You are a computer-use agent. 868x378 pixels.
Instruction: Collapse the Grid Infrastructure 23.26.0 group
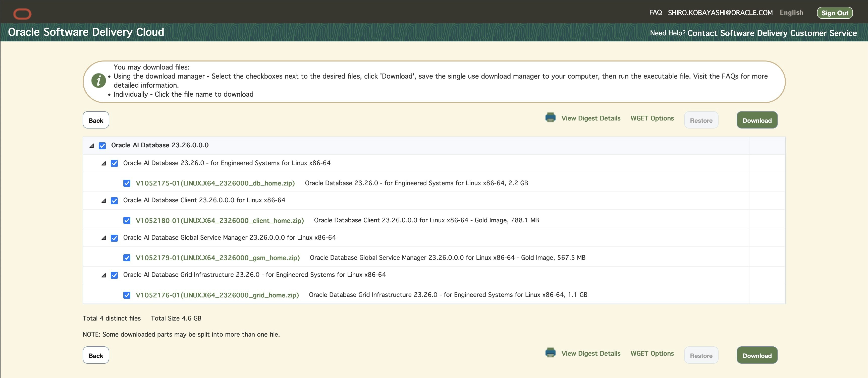tap(104, 275)
